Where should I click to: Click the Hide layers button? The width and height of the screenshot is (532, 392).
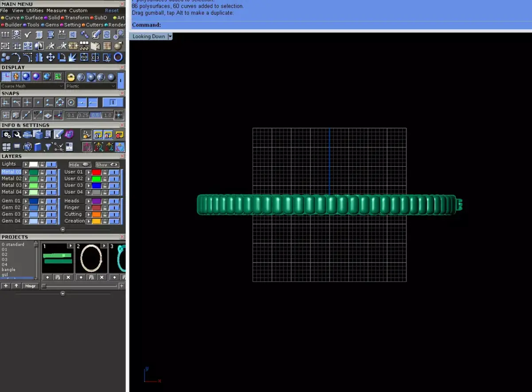click(80, 165)
